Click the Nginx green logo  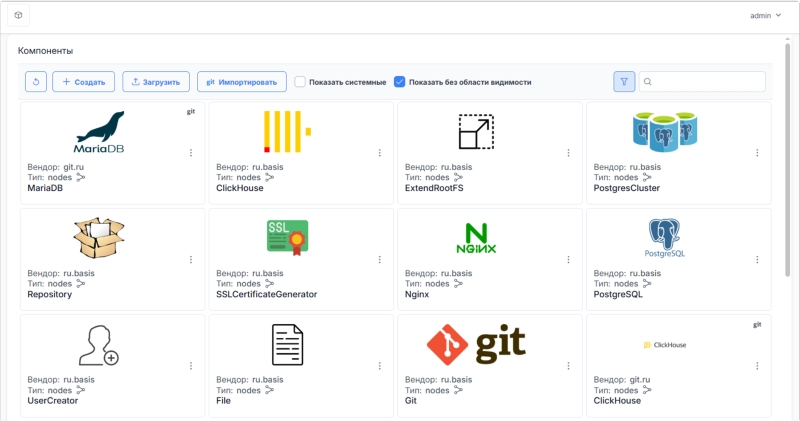pyautogui.click(x=476, y=238)
